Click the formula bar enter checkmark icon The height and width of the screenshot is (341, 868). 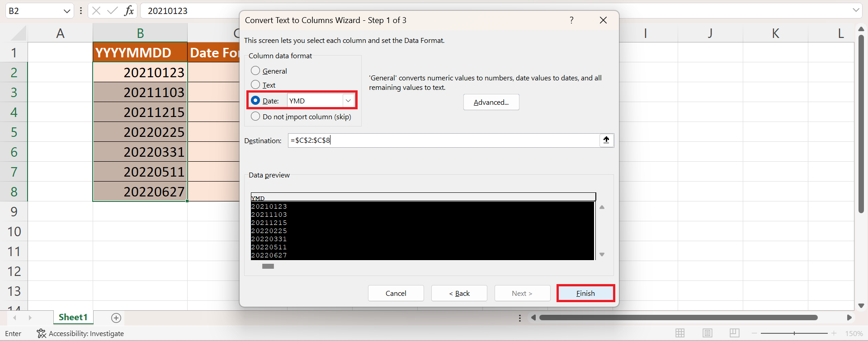tap(112, 11)
